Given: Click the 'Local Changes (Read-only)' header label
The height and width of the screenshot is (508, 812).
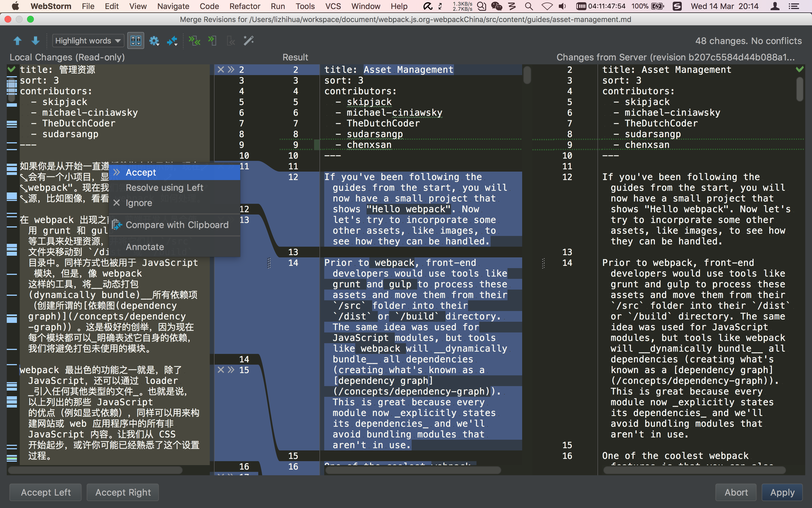Looking at the screenshot, I should 67,57.
